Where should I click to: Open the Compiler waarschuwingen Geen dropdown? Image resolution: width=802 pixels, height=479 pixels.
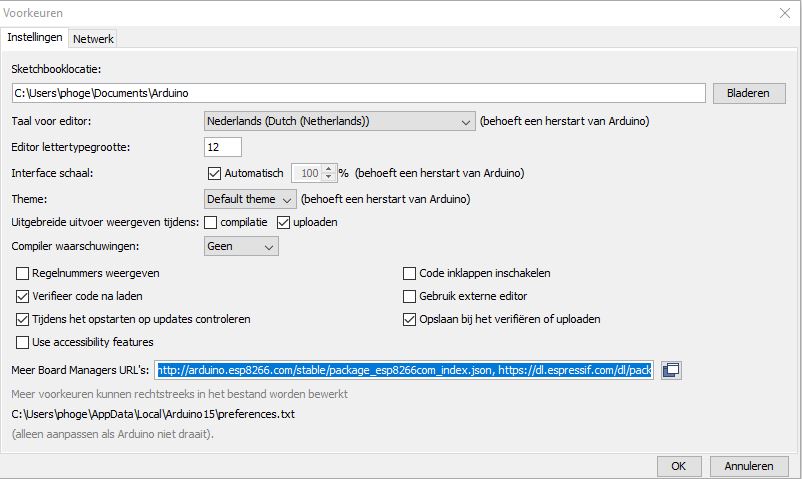(241, 246)
